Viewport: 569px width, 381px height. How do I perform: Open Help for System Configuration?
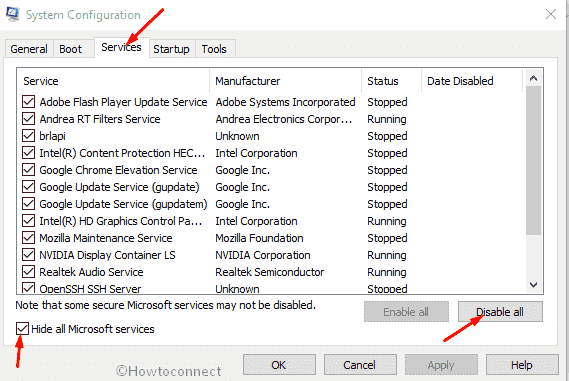(x=522, y=365)
